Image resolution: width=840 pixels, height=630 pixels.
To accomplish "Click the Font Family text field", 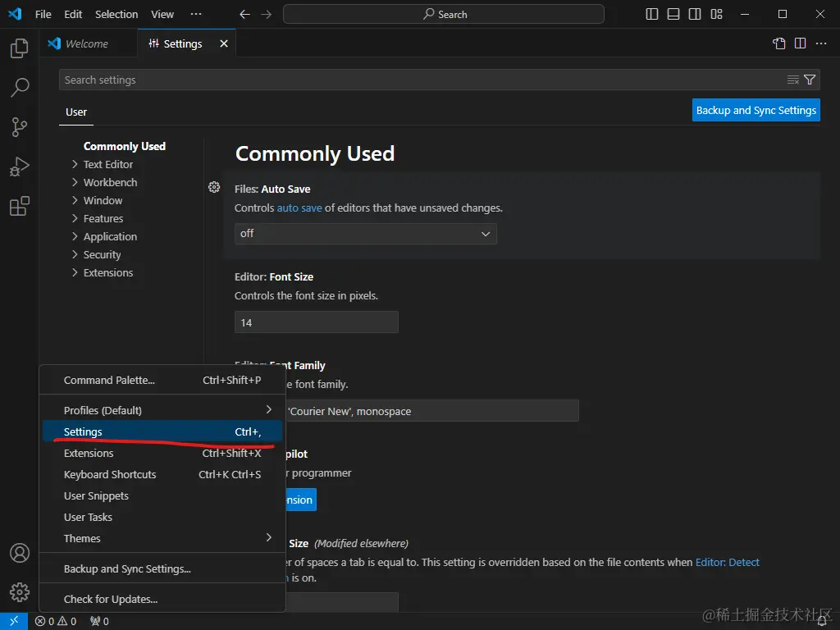I will [431, 411].
